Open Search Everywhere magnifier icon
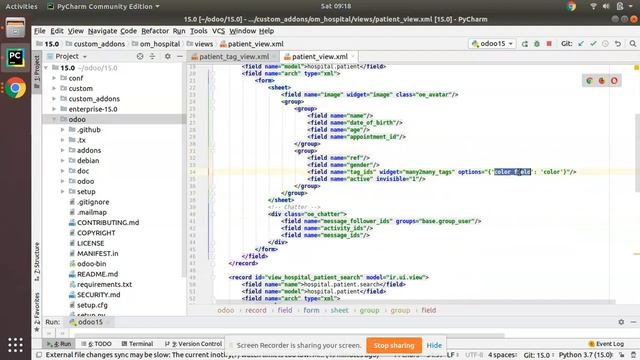The width and height of the screenshot is (640, 360). pos(633,44)
